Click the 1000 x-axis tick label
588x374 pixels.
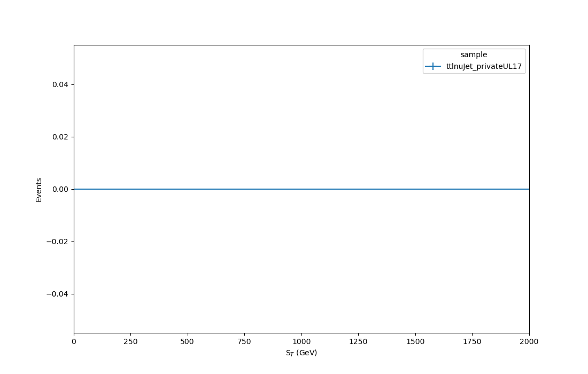[x=301, y=342]
